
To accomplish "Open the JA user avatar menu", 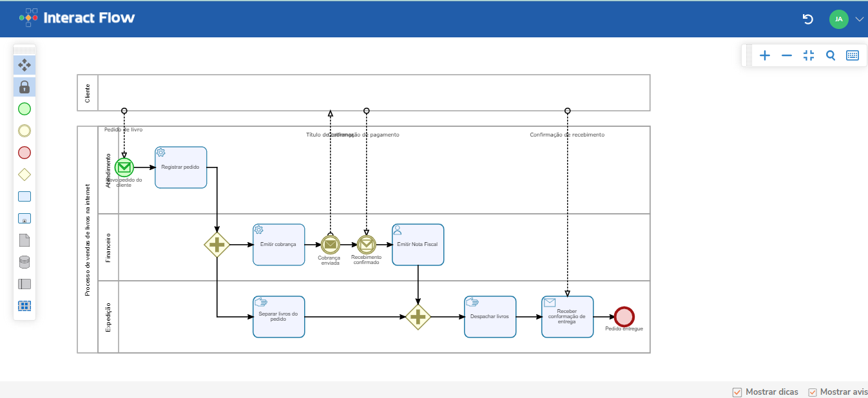I will (838, 19).
